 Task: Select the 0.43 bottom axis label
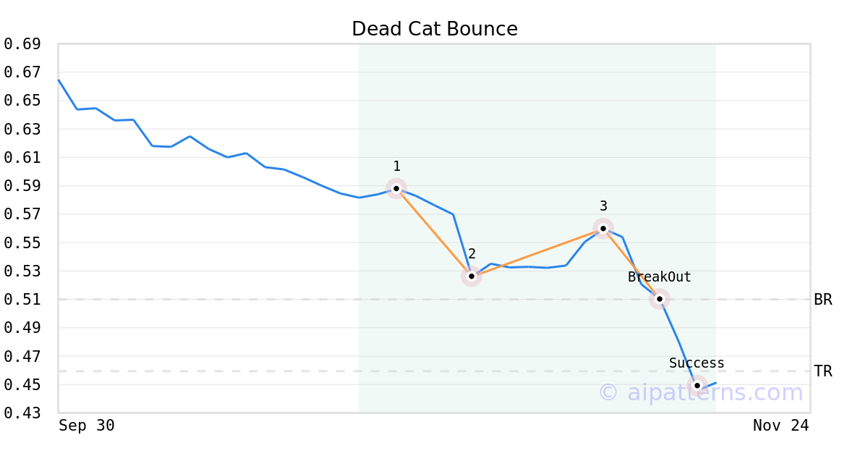tap(22, 413)
